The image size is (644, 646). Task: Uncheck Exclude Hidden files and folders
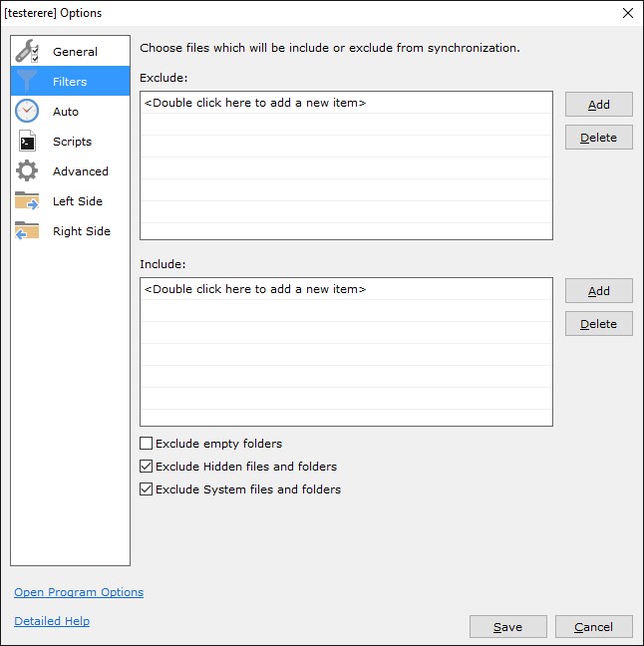pyautogui.click(x=147, y=467)
